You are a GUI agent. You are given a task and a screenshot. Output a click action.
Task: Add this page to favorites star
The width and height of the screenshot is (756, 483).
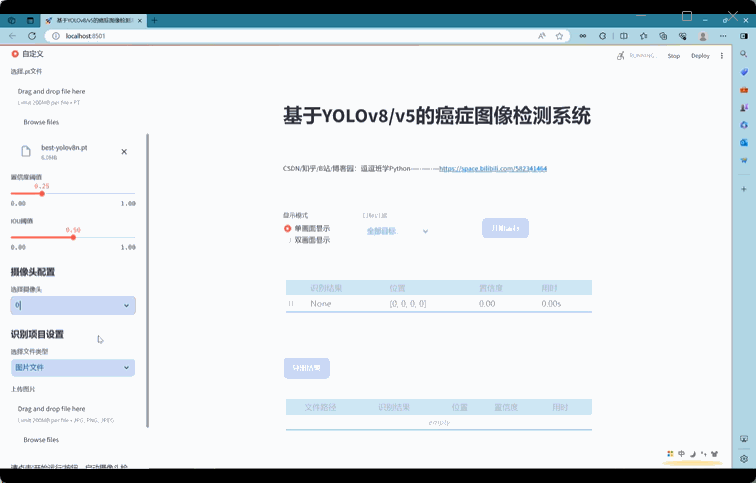(x=559, y=36)
